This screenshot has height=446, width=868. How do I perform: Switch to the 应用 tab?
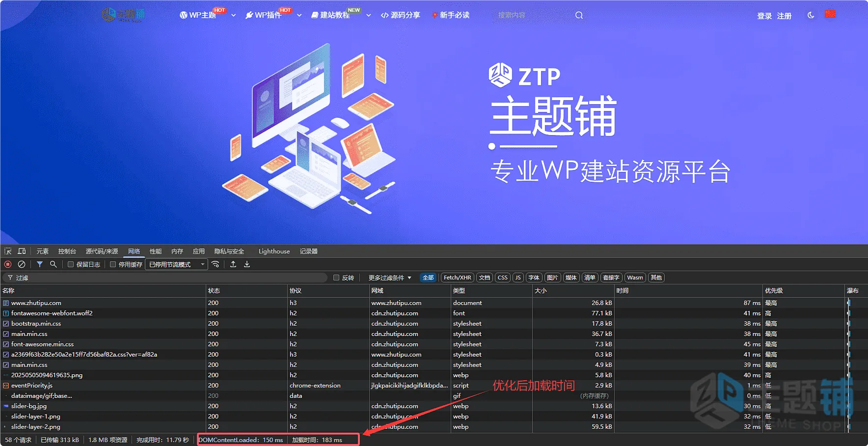199,251
